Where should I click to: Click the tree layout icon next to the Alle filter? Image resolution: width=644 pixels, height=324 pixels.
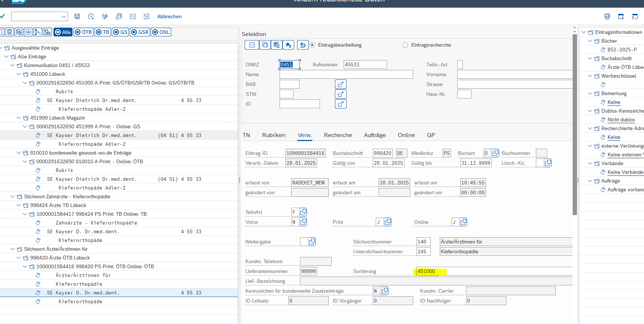(x=47, y=32)
